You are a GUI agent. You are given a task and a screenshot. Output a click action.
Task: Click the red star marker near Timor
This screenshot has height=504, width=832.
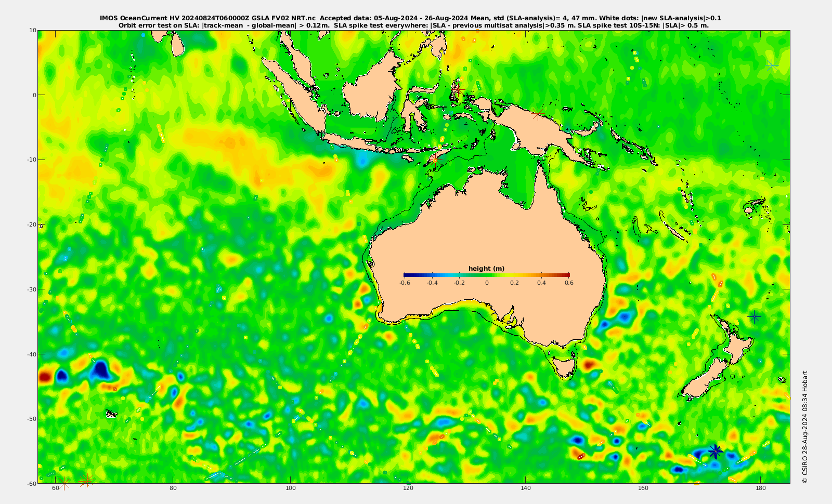pyautogui.click(x=436, y=160)
